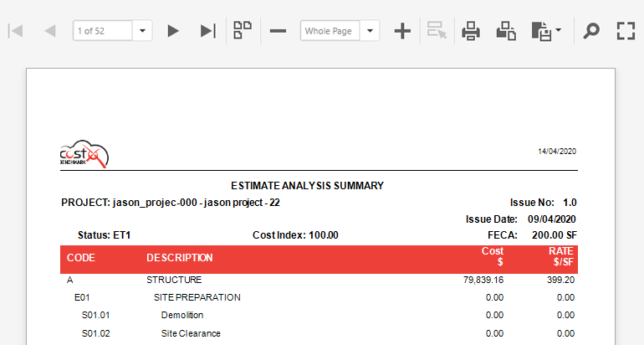Click the '1 of 52' page field

point(103,31)
